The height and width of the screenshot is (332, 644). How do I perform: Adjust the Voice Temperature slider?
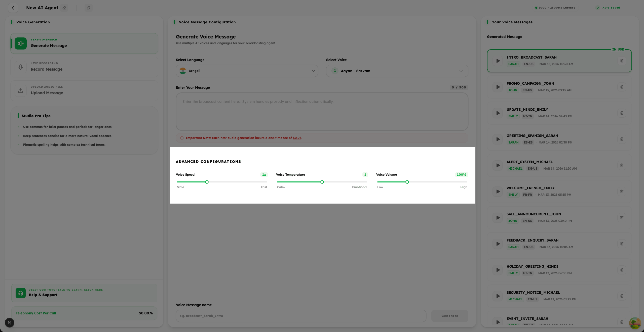322,182
